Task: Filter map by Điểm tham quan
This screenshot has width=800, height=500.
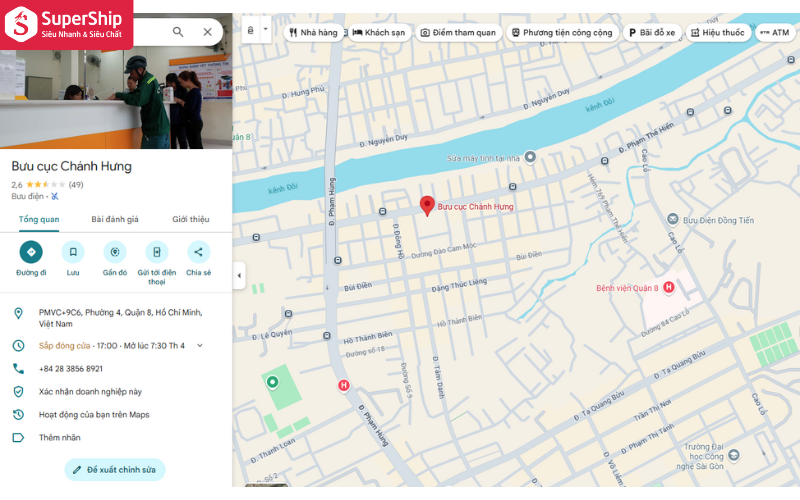Action: [458, 33]
